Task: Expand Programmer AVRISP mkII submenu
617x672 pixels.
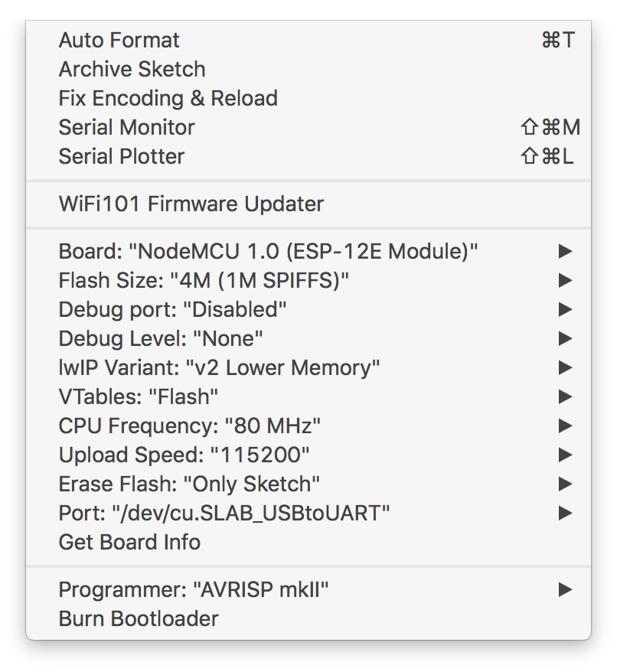Action: pyautogui.click(x=194, y=589)
